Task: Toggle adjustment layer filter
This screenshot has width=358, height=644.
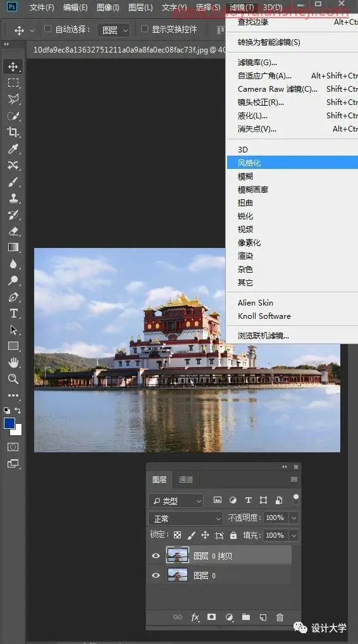Action: click(x=233, y=500)
